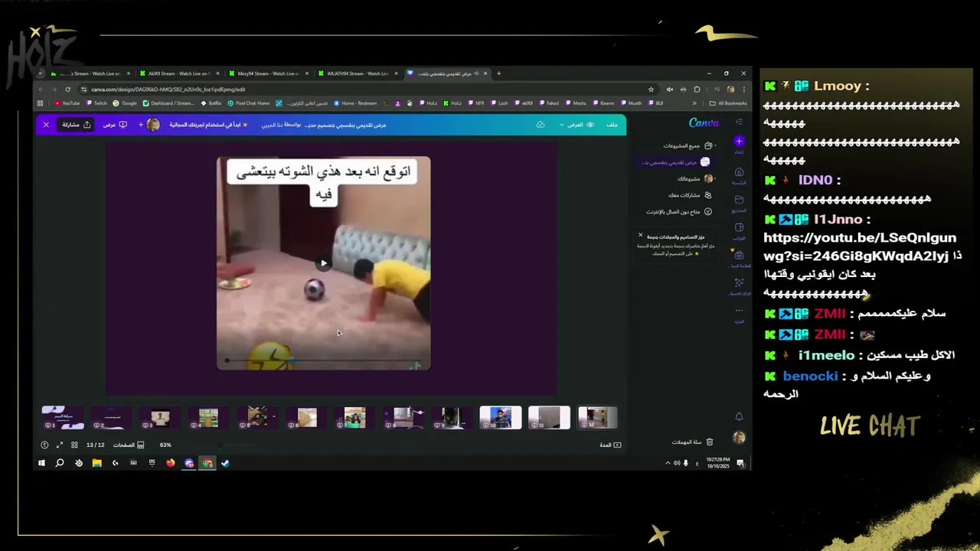Image resolution: width=980 pixels, height=551 pixels.
Task: Open Trash (سلة المهملات)
Action: pos(693,442)
